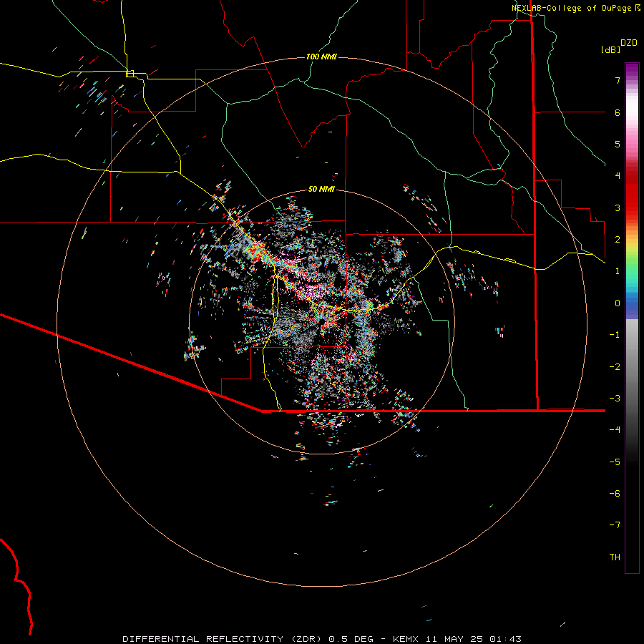Click the yellow band of the color bar
Viewport: 644px width, 644px height.
click(632, 245)
